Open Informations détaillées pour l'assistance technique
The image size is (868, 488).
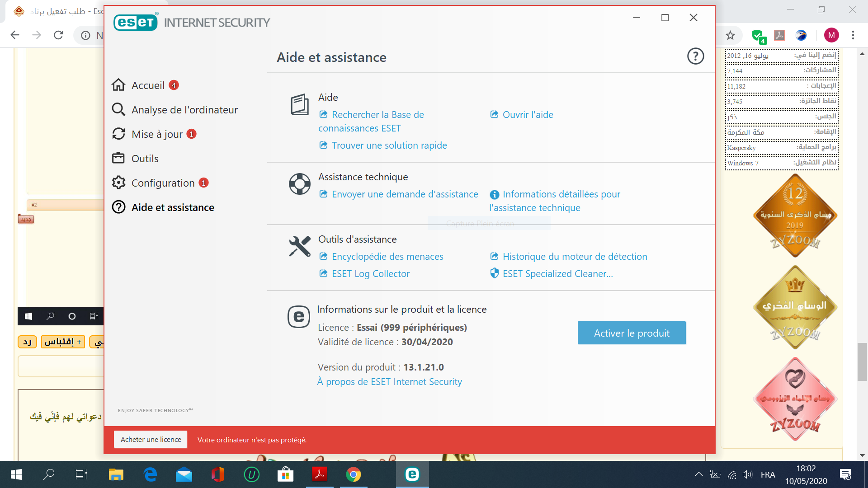point(555,201)
